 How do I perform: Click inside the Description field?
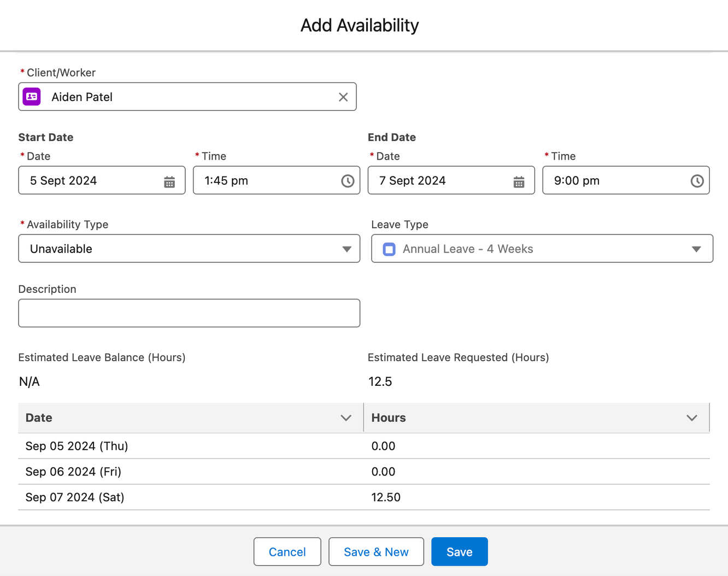pyautogui.click(x=189, y=313)
